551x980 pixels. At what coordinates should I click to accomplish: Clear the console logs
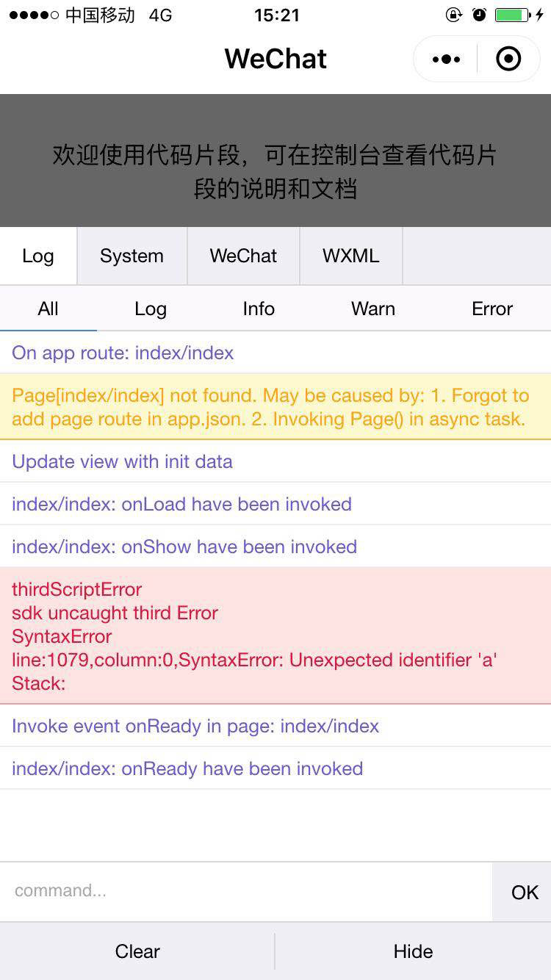point(137,951)
